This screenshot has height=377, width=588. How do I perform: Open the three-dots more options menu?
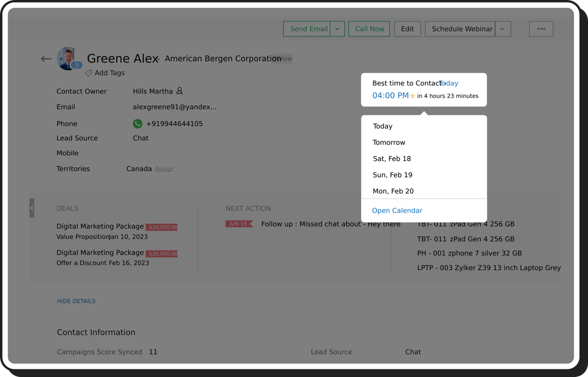(x=541, y=29)
